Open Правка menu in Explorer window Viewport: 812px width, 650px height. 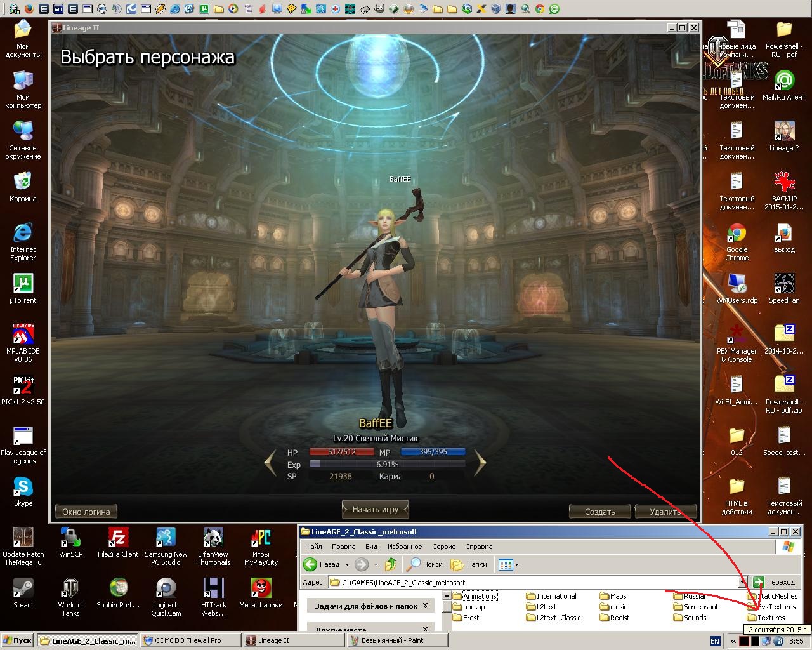tap(343, 547)
